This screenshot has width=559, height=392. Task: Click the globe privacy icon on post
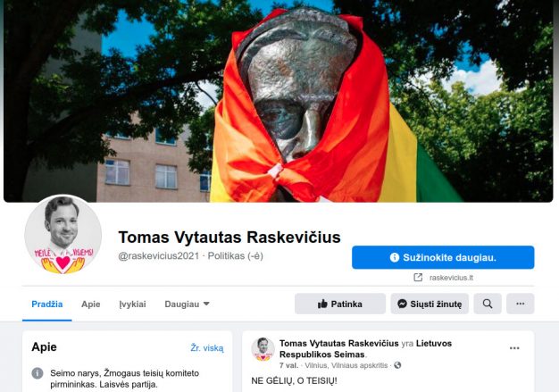pos(397,365)
